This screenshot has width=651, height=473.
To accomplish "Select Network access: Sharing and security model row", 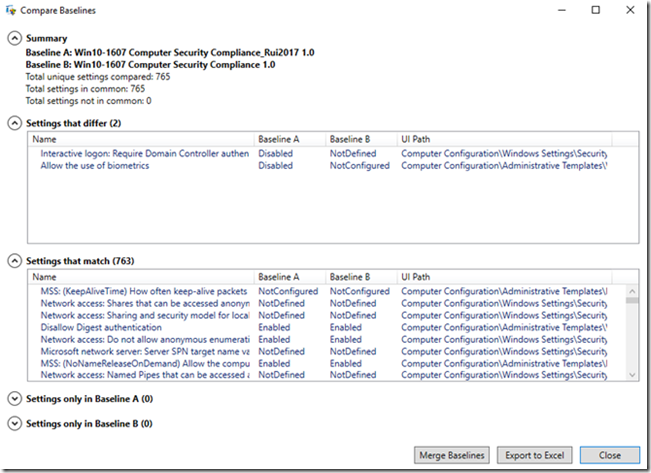I will click(327, 315).
